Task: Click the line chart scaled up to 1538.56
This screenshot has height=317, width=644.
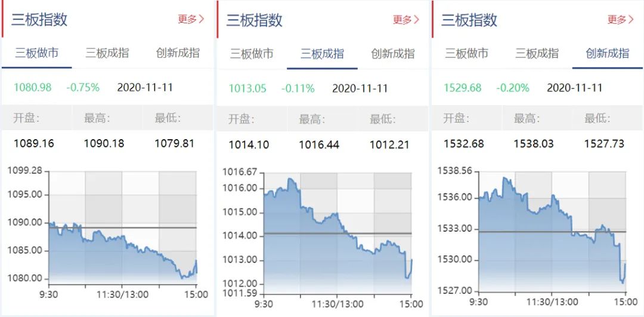Action: [552, 230]
